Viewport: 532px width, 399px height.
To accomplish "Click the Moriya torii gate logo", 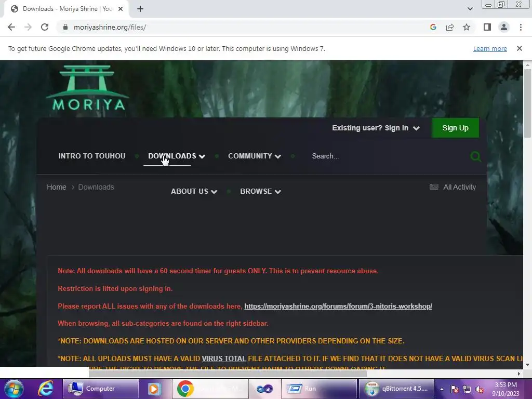I will coord(87,87).
